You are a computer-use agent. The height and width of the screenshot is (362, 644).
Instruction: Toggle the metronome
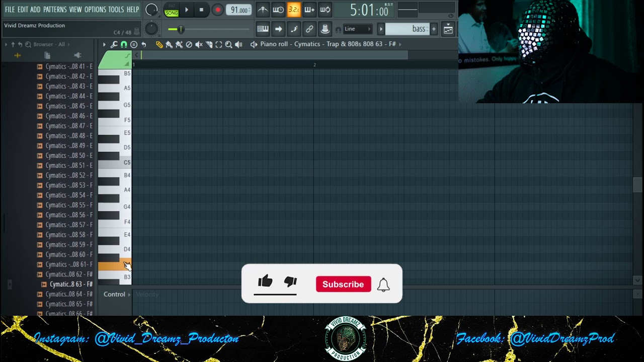pos(262,10)
